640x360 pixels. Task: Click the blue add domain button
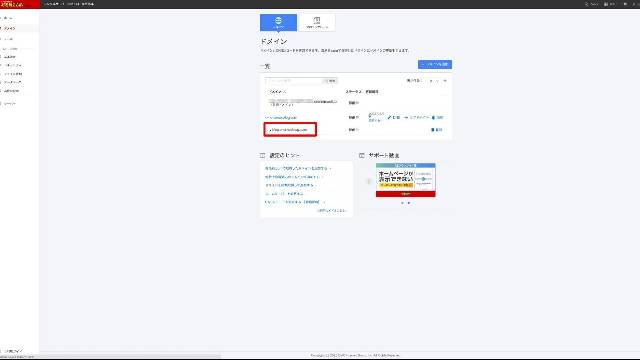[x=435, y=64]
